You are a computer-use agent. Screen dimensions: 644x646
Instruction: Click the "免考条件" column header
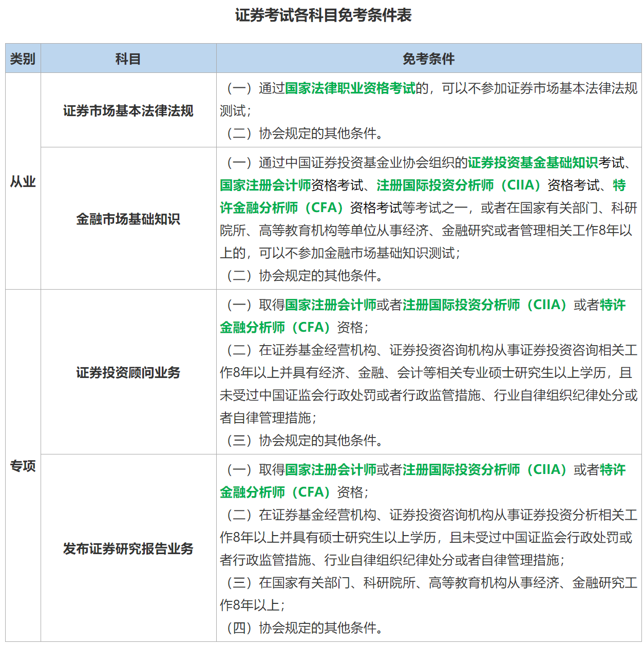click(x=428, y=59)
